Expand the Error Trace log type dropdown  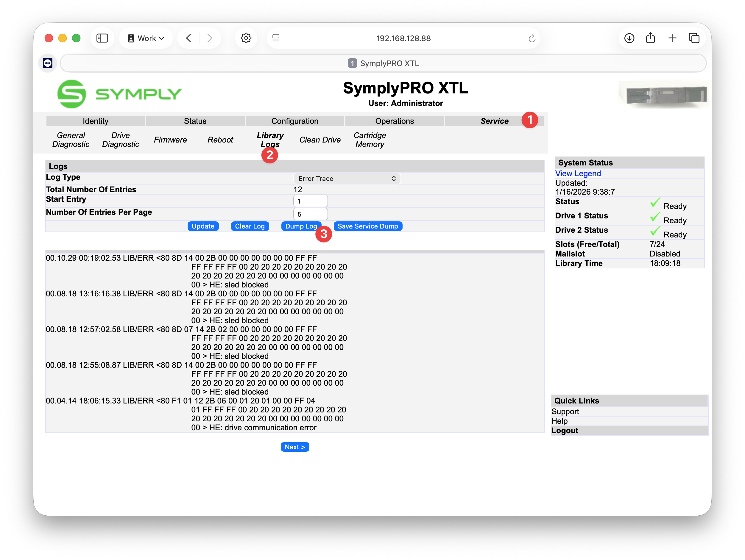347,178
